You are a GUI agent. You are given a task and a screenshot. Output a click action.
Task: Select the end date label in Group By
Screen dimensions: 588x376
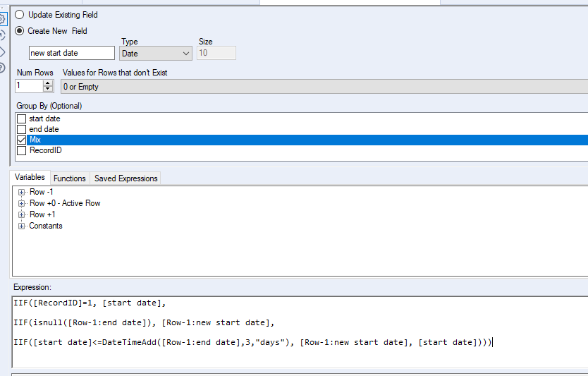[44, 129]
